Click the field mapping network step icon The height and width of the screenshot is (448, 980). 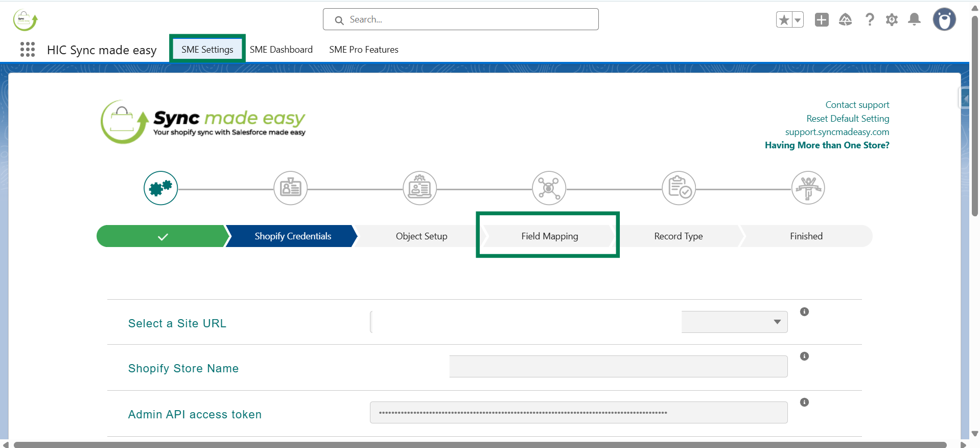point(549,188)
